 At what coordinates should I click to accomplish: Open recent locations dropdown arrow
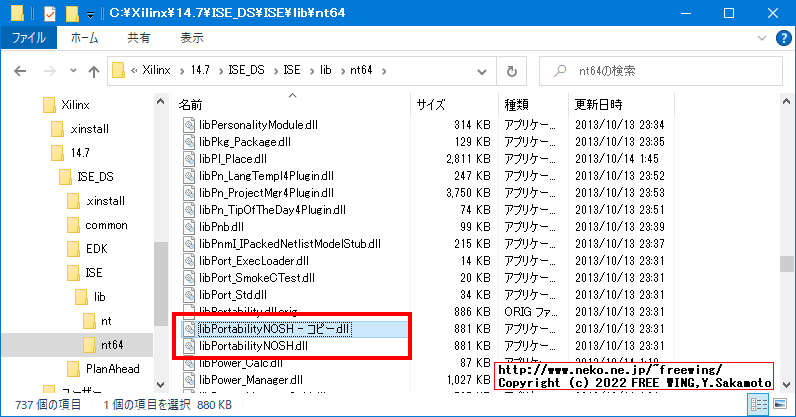73,71
